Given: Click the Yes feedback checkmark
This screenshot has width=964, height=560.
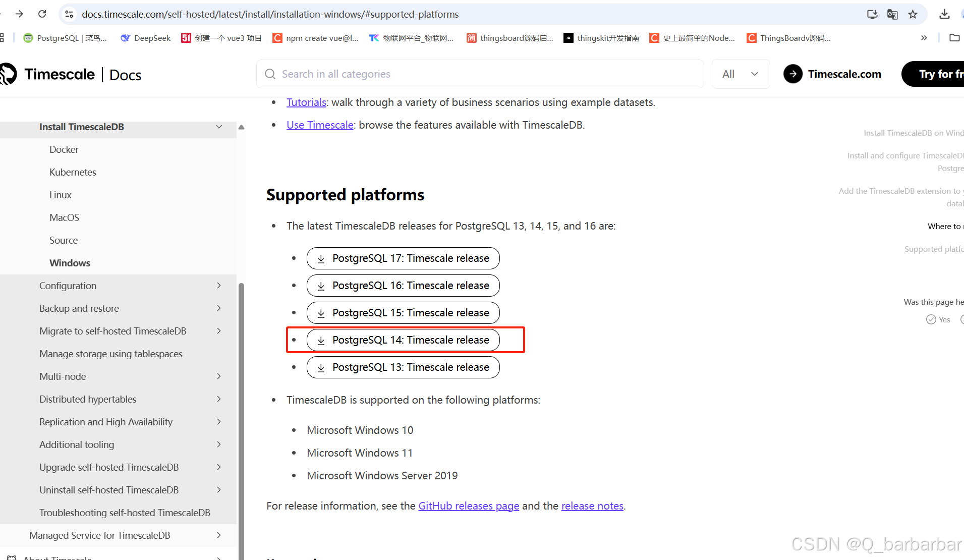Looking at the screenshot, I should coord(931,319).
